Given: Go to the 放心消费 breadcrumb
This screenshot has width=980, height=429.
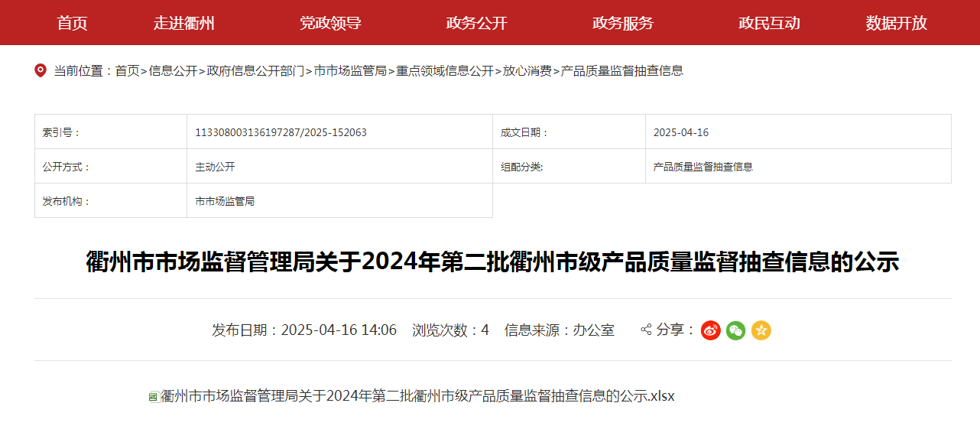Looking at the screenshot, I should [527, 71].
